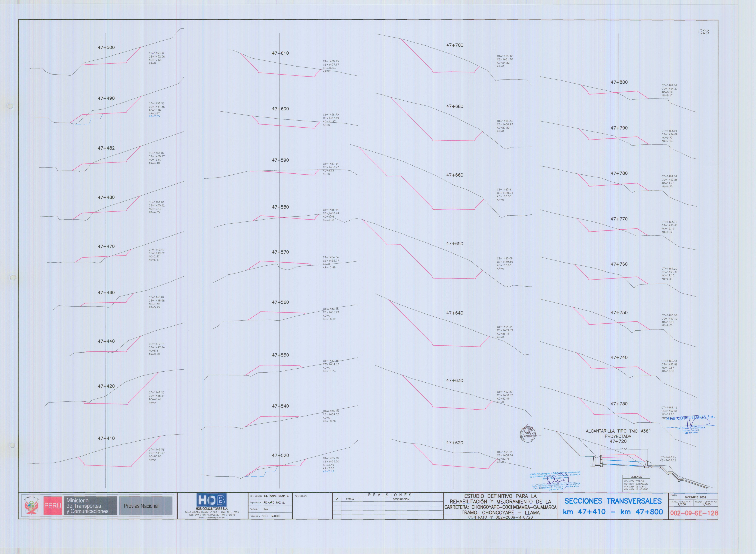Click the section label '47+770'

[619, 219]
